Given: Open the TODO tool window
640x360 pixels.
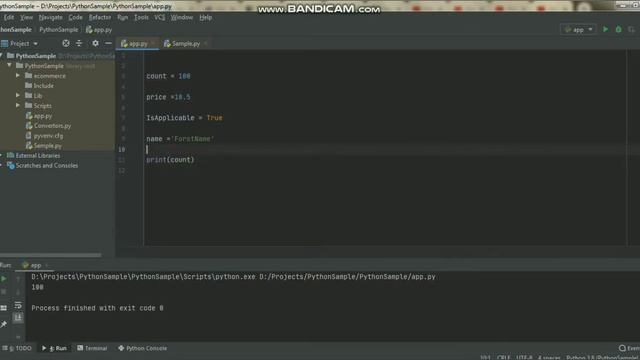Looking at the screenshot, I should tap(17, 348).
